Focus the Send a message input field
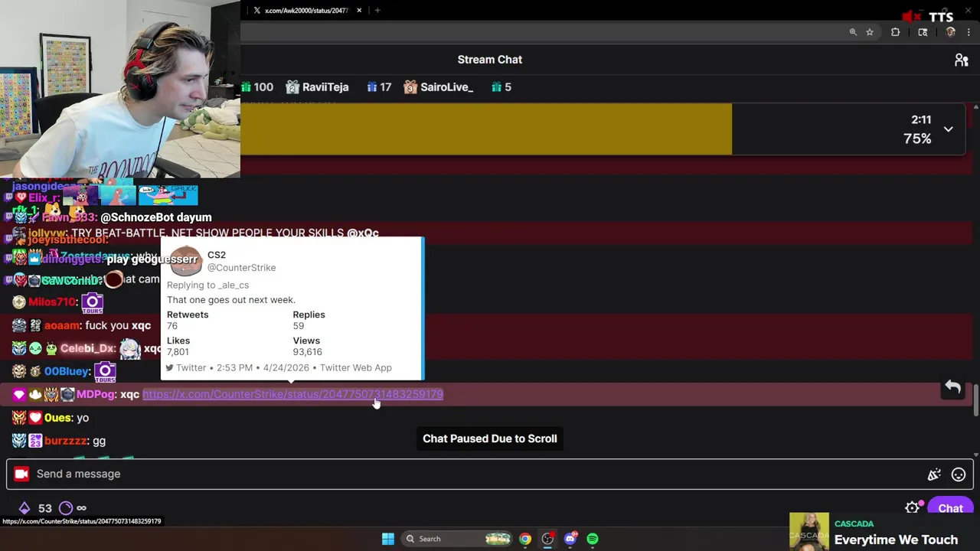 click(490, 474)
